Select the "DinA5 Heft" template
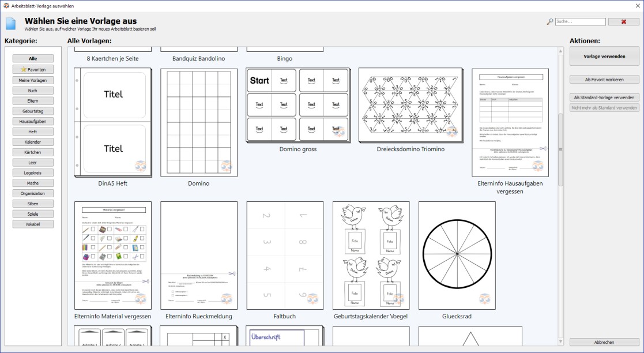 (111, 127)
